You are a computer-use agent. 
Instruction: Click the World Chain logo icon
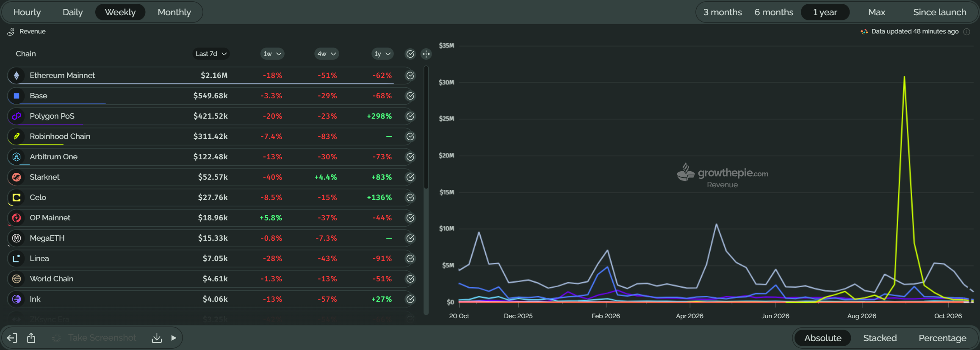coord(17,279)
